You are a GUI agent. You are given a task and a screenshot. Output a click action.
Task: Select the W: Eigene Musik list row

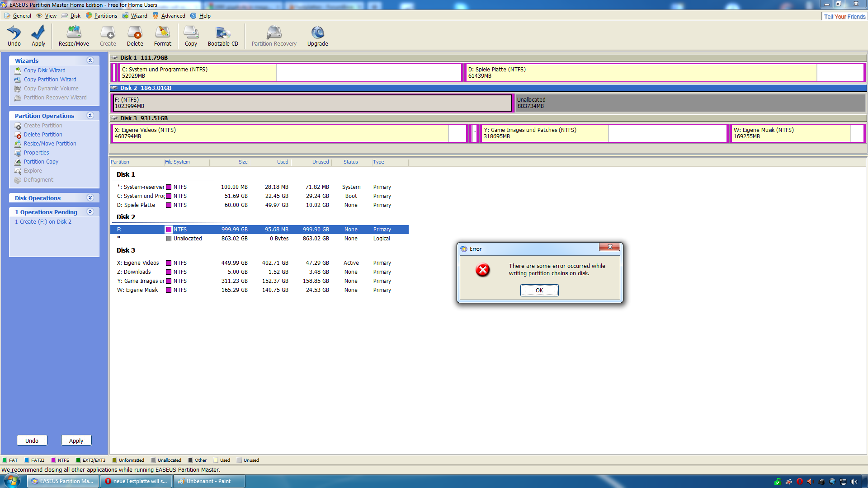pyautogui.click(x=259, y=290)
